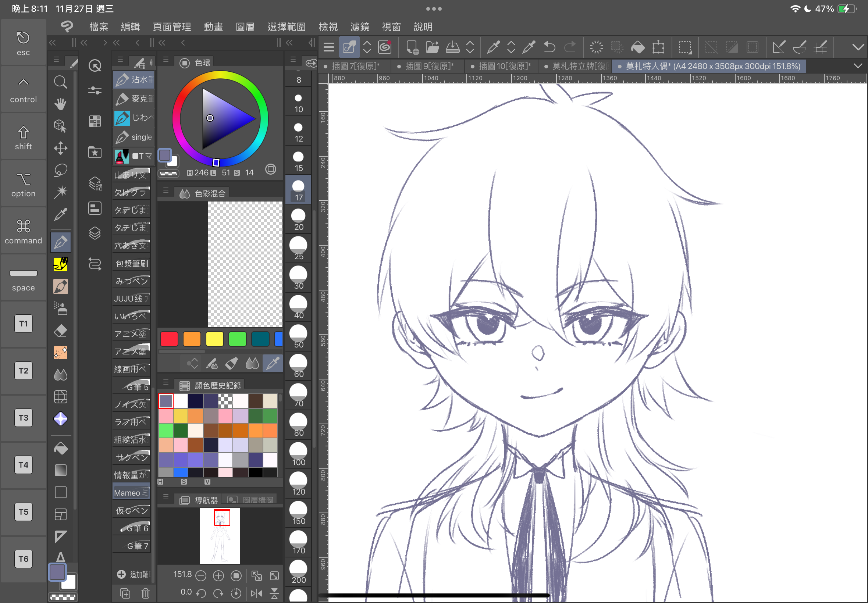The image size is (868, 603).
Task: Select the Move layer tool
Action: pyautogui.click(x=60, y=148)
